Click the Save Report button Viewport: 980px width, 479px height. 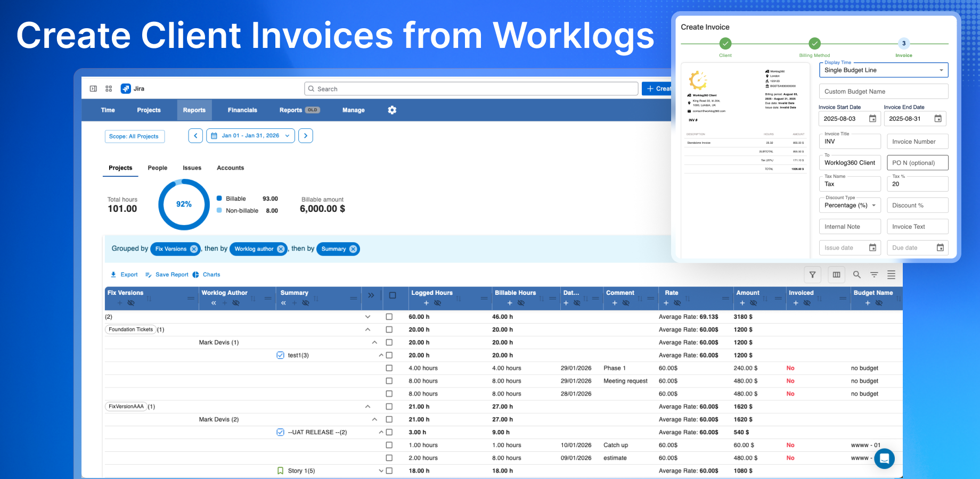tap(167, 275)
